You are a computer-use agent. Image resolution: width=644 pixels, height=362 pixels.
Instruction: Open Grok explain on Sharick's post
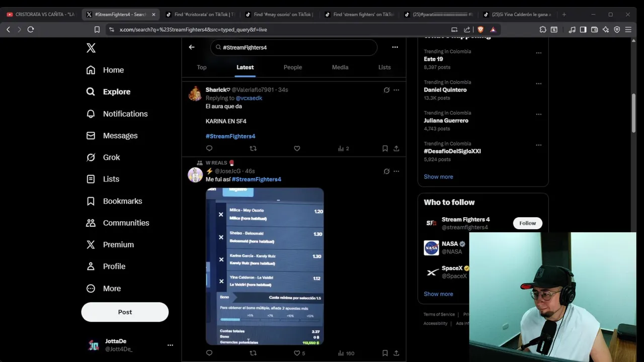(x=386, y=90)
